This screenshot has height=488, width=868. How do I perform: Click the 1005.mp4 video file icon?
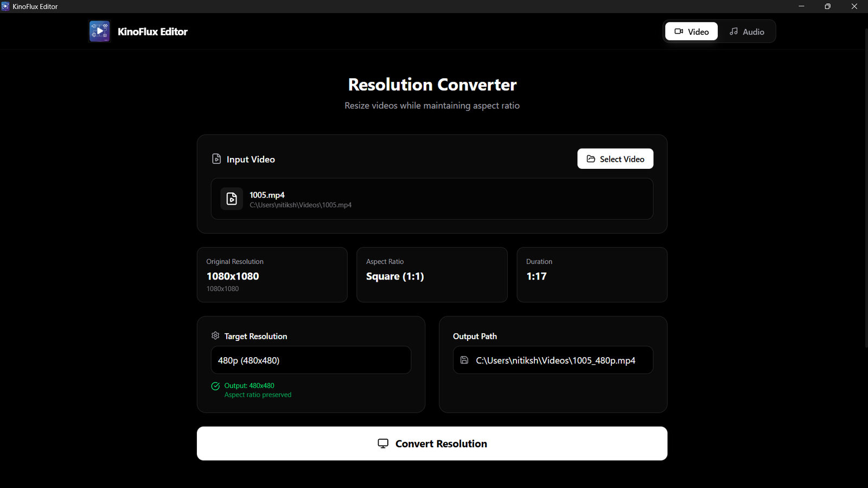click(232, 199)
